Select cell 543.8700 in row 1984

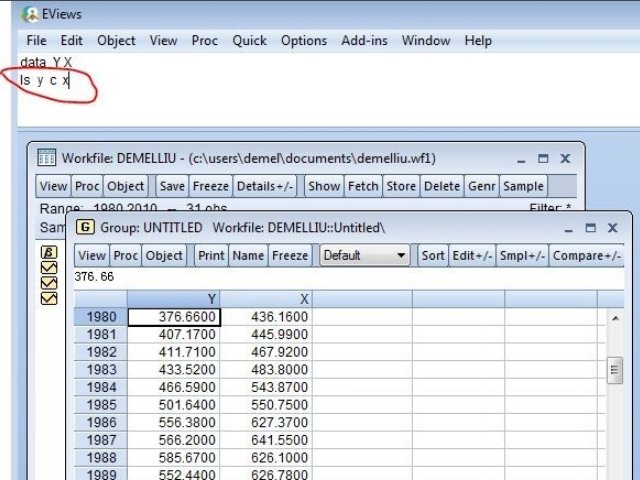[x=266, y=387]
